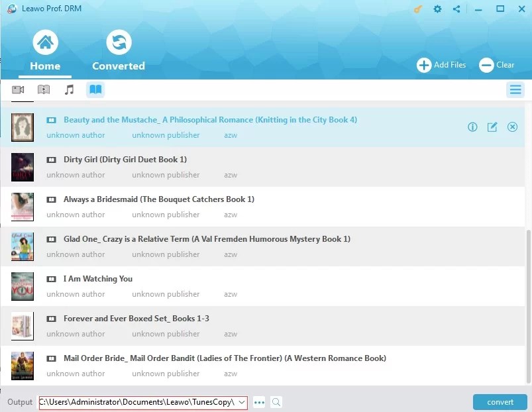Click the search magnifier near output path
Screen dimensions: 532x412
pos(276,401)
